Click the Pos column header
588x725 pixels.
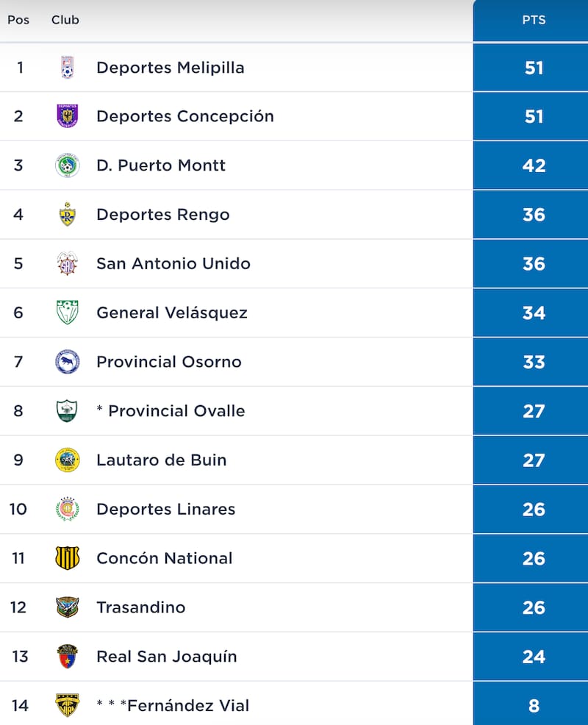coord(19,20)
